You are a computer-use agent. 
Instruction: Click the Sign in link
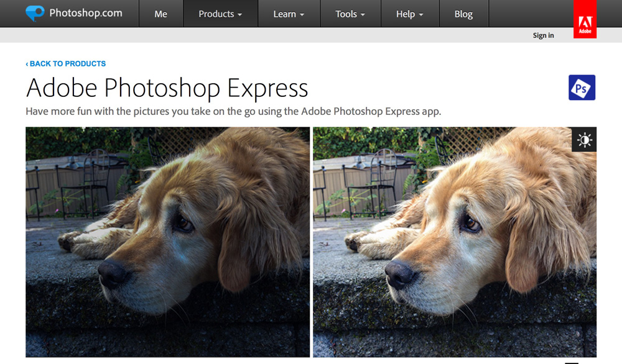click(543, 35)
